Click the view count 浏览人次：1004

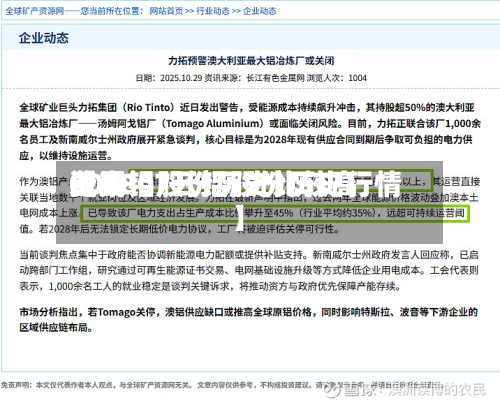point(337,78)
